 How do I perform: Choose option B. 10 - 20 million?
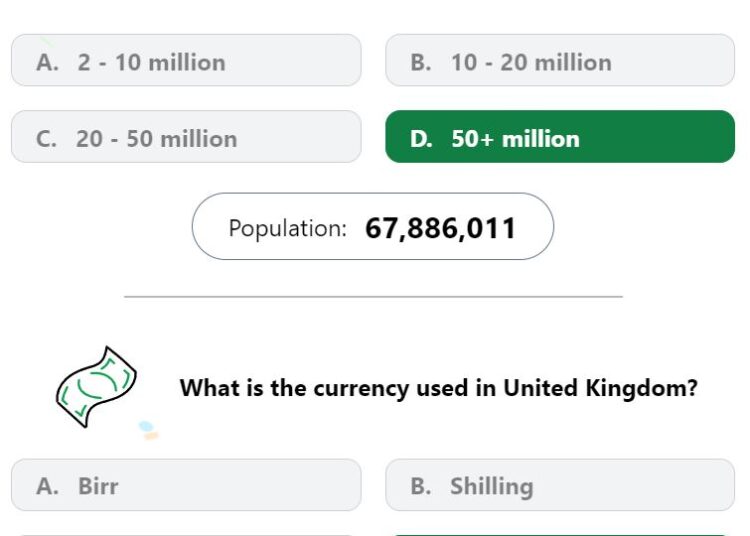tap(560, 60)
